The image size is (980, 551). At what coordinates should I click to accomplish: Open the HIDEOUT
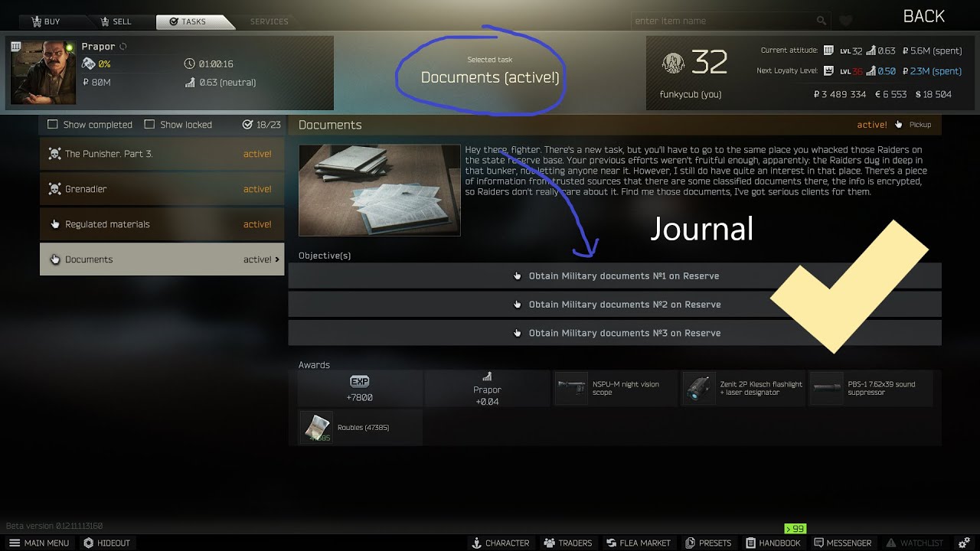click(107, 543)
